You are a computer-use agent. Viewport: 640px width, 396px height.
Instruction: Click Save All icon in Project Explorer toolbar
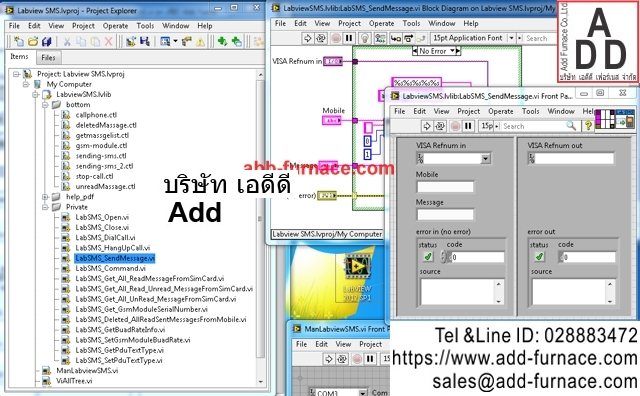(x=47, y=41)
